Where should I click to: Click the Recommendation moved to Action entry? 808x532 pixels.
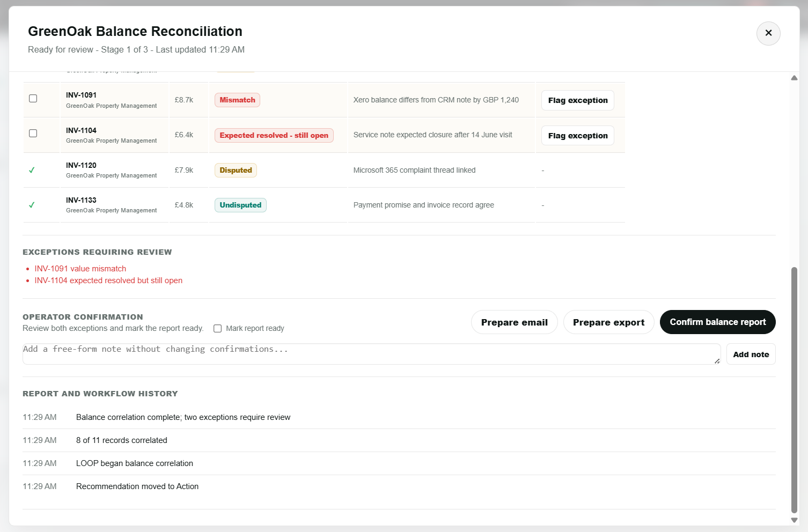pos(137,486)
